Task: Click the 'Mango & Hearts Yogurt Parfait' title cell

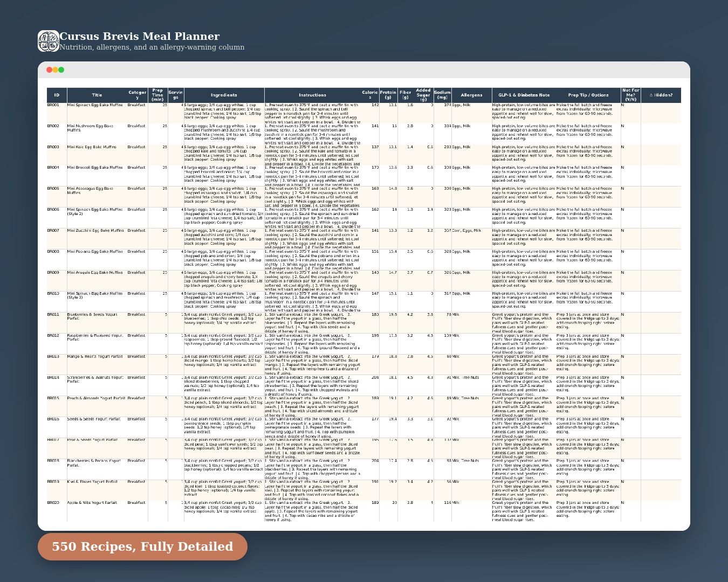Action: [x=97, y=364]
